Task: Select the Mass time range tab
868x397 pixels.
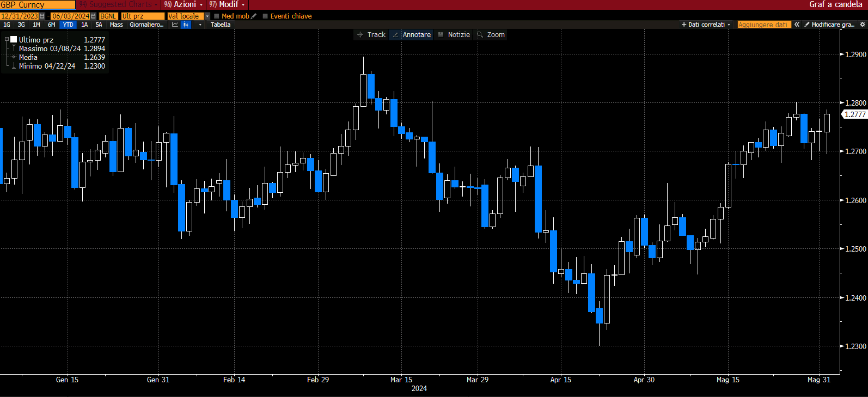Action: tap(117, 25)
